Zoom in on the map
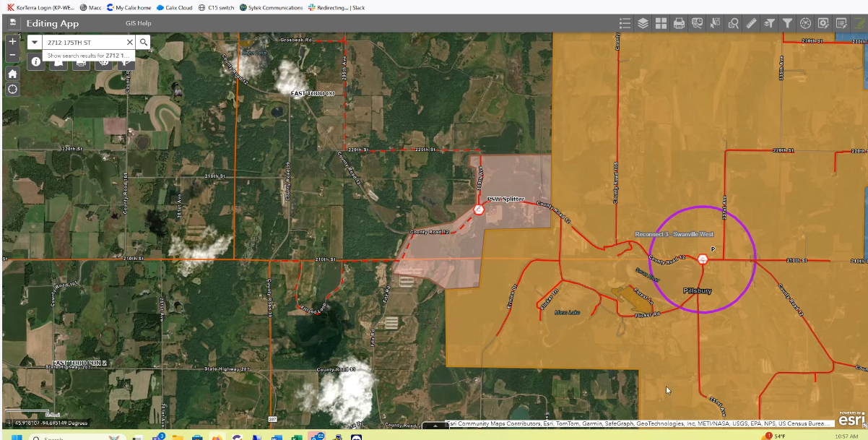The height and width of the screenshot is (440, 868). (x=12, y=42)
